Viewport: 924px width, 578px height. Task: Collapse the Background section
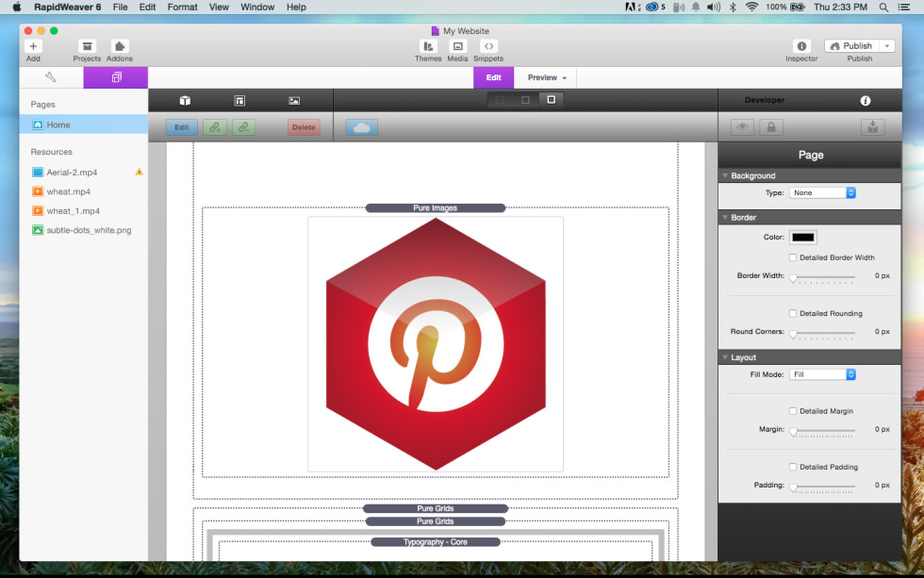coord(725,175)
